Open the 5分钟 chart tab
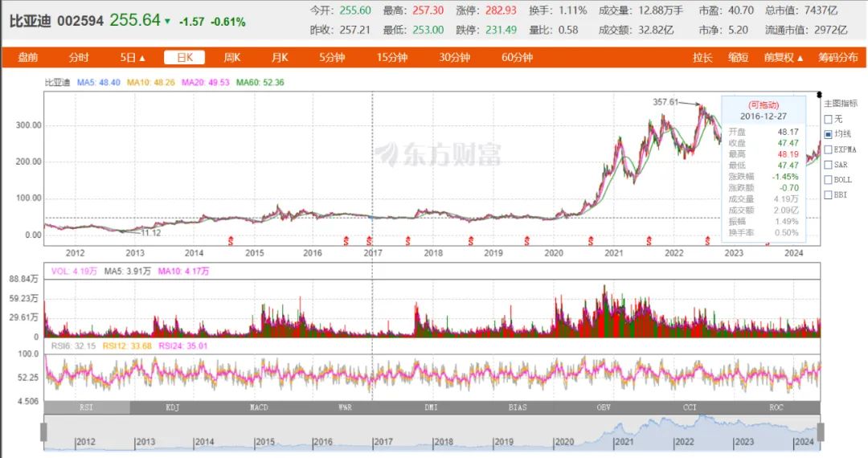Image resolution: width=868 pixels, height=458 pixels. pos(332,58)
